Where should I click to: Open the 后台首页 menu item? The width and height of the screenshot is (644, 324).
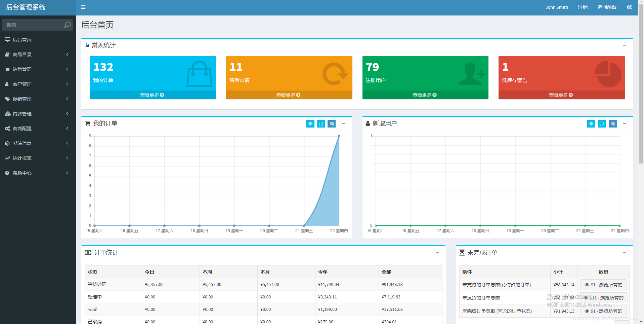click(38, 39)
